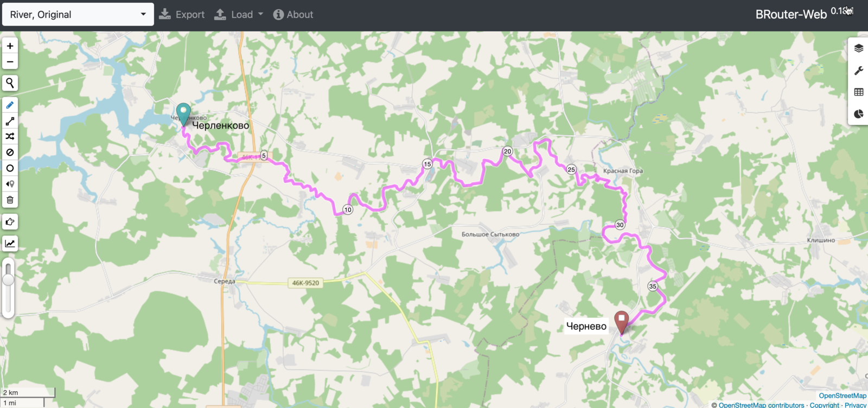The image size is (868, 408).
Task: Click the trash icon to clear route
Action: pos(10,200)
